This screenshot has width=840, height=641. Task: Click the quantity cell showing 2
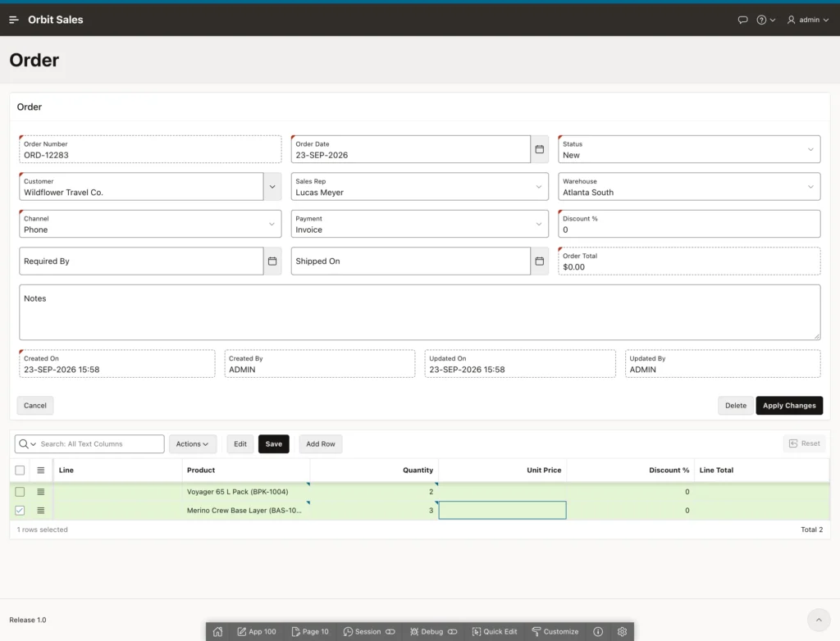coord(374,492)
